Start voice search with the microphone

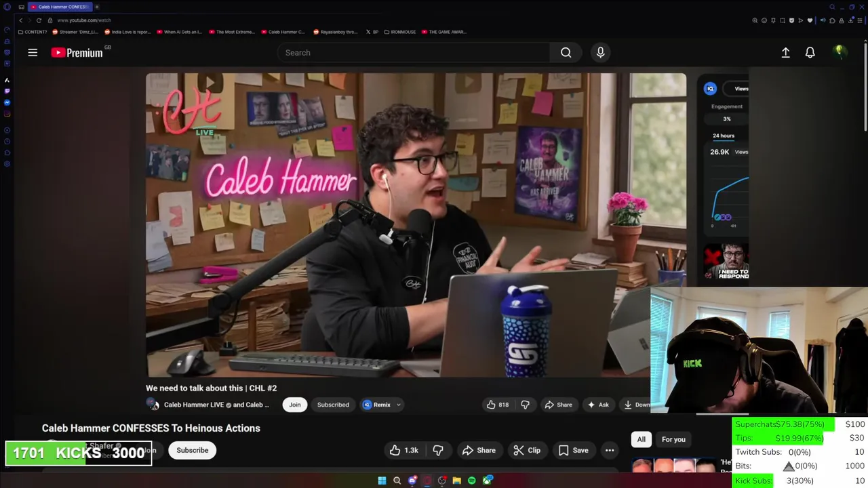[600, 52]
